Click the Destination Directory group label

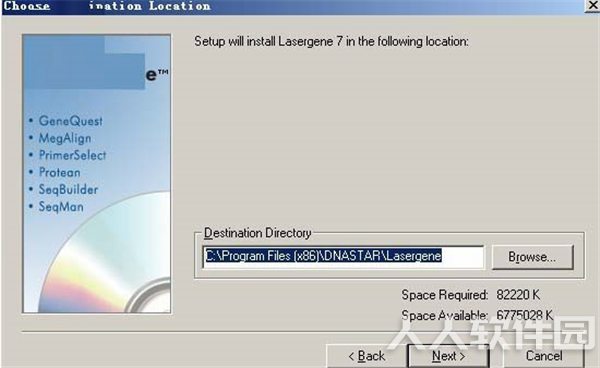click(x=258, y=233)
